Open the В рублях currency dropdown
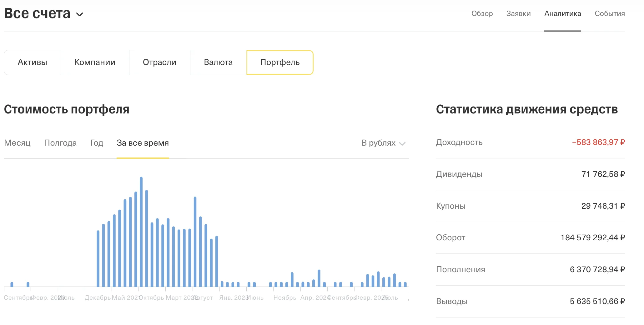Screen dimensions: 644x325 pyautogui.click(x=384, y=143)
